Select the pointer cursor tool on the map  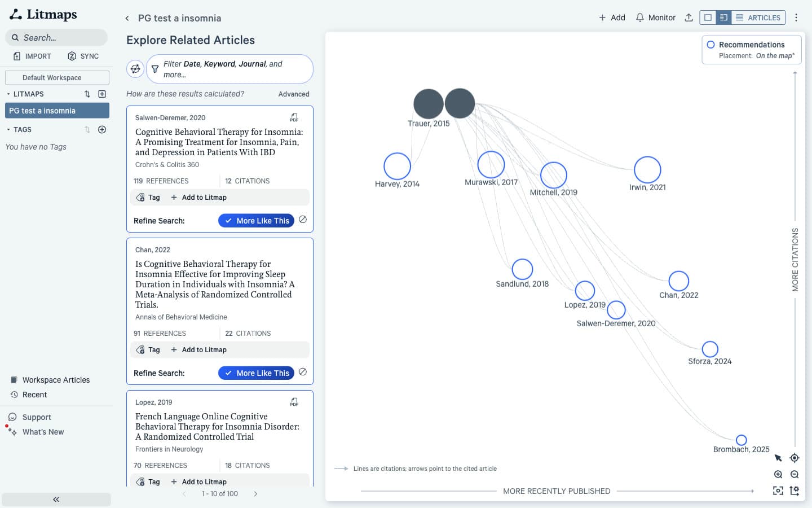778,458
